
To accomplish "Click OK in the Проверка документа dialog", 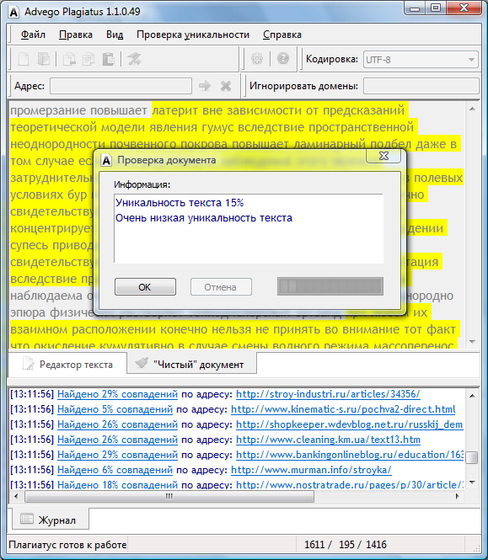I will click(145, 287).
